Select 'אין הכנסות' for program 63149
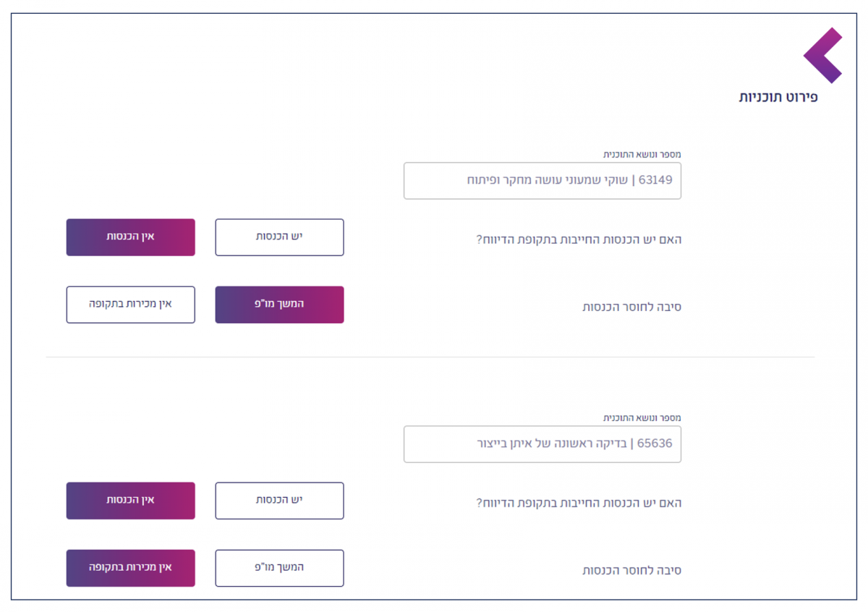The width and height of the screenshot is (868, 612). click(130, 237)
